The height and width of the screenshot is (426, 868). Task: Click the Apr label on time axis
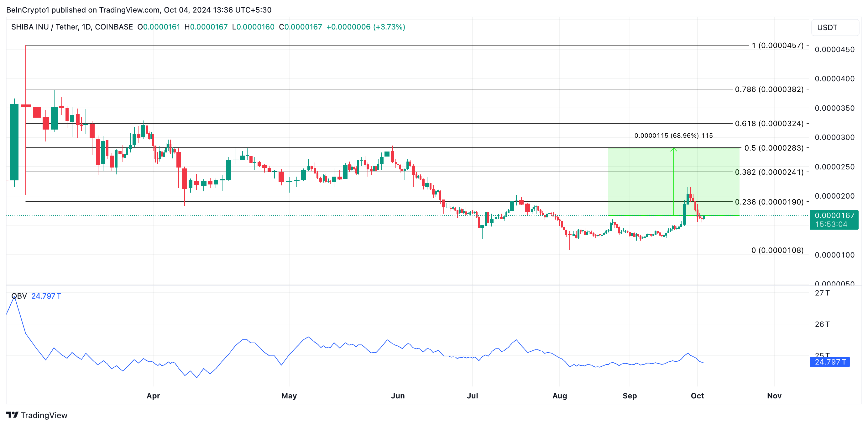pyautogui.click(x=153, y=396)
